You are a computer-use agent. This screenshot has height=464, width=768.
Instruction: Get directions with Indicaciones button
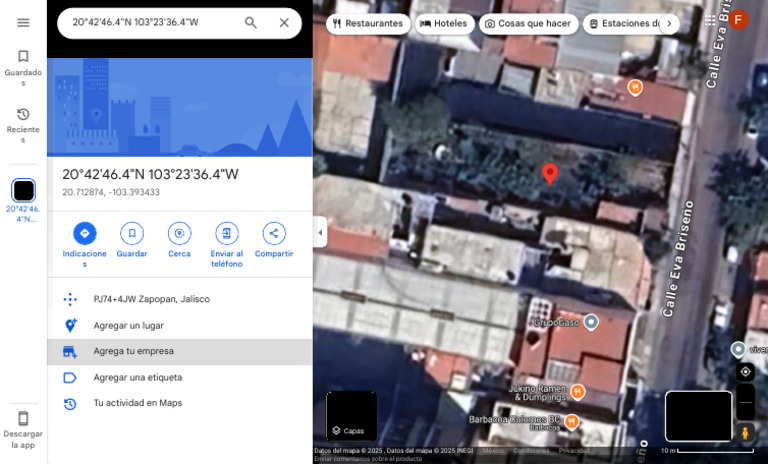(x=85, y=244)
